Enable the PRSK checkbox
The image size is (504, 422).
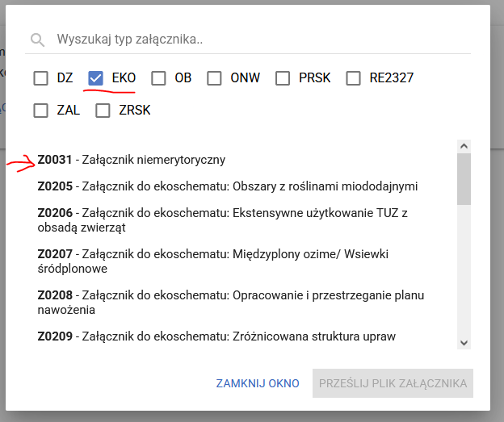[x=283, y=78]
